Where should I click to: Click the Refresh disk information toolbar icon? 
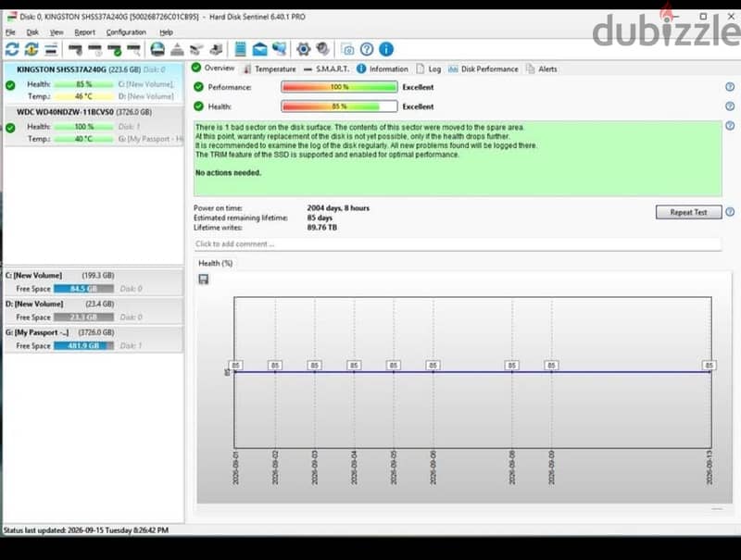(x=12, y=49)
